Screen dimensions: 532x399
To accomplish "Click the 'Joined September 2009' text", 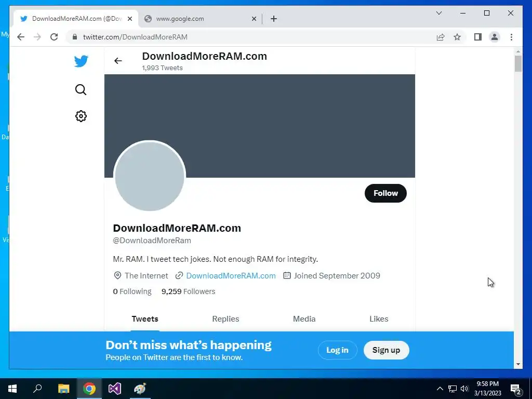I will tap(337, 275).
